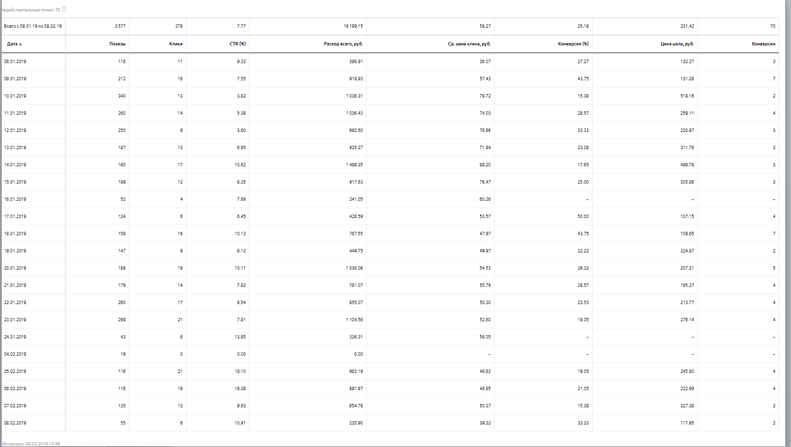Click the Обновлено timestamp at bottom
Image resolution: width=791 pixels, height=447 pixels.
tap(30, 444)
